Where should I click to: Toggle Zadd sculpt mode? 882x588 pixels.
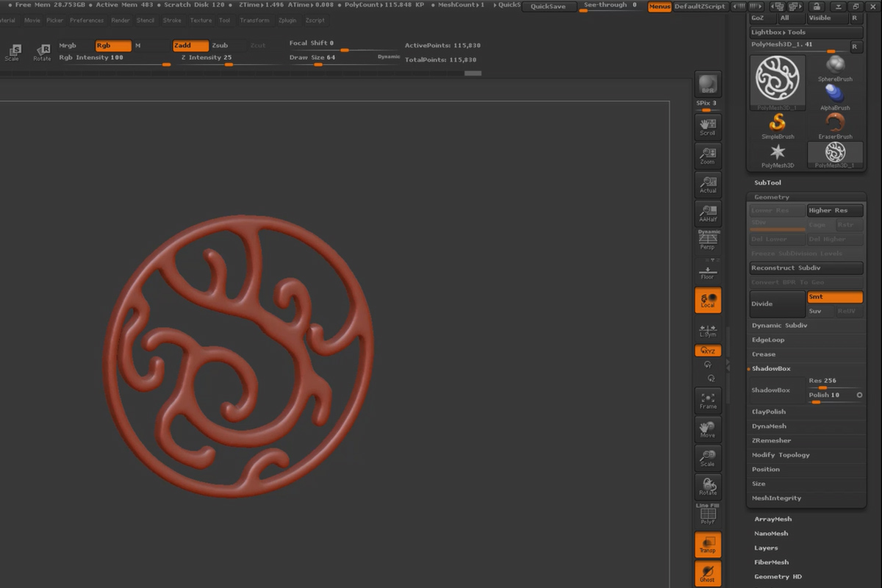click(191, 46)
